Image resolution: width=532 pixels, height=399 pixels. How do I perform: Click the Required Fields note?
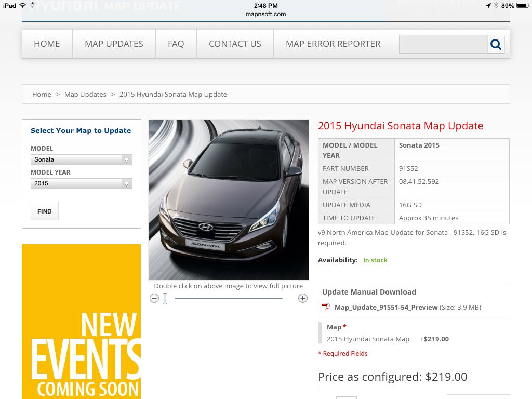click(x=343, y=353)
